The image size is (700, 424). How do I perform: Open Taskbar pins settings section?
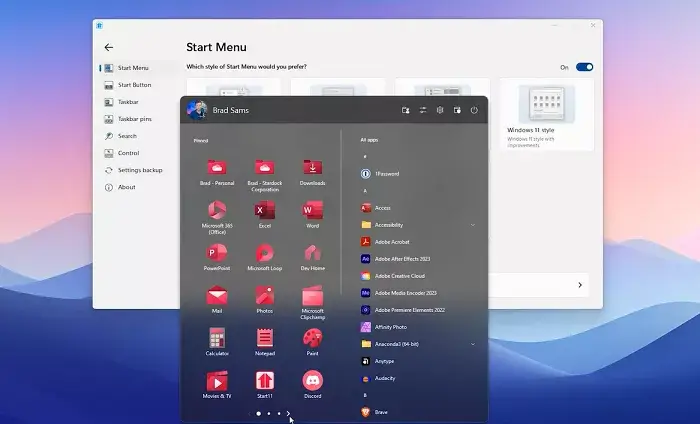pos(134,119)
